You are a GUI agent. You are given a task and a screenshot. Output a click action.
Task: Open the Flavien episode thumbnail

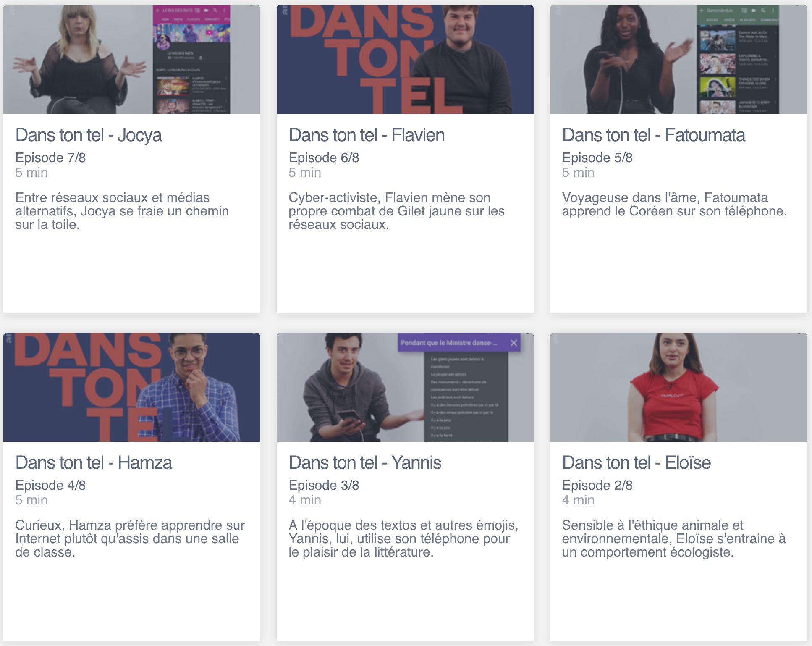405,60
